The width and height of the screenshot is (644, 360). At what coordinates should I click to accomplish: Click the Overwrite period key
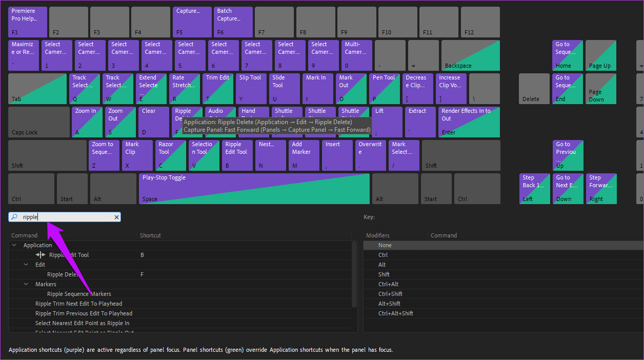tap(371, 155)
